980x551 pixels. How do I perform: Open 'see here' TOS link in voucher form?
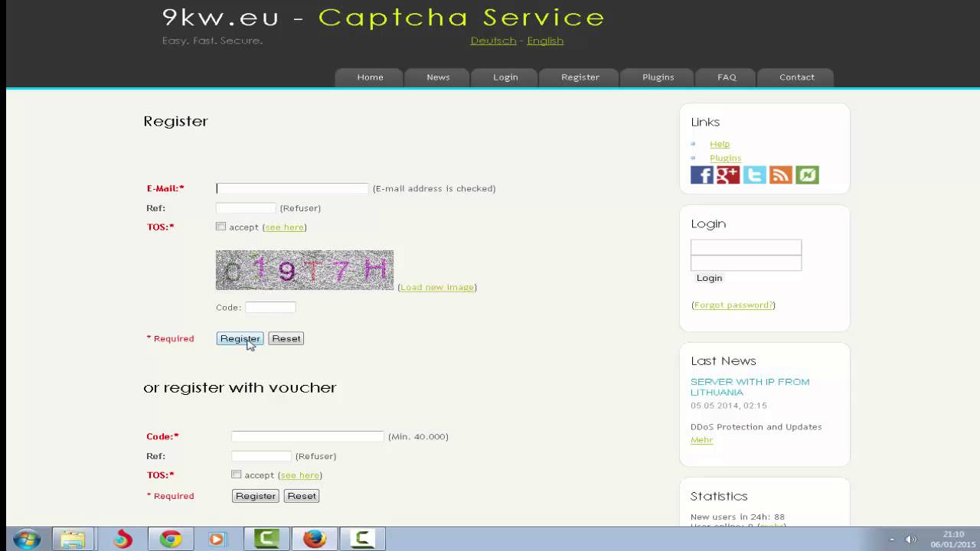300,475
